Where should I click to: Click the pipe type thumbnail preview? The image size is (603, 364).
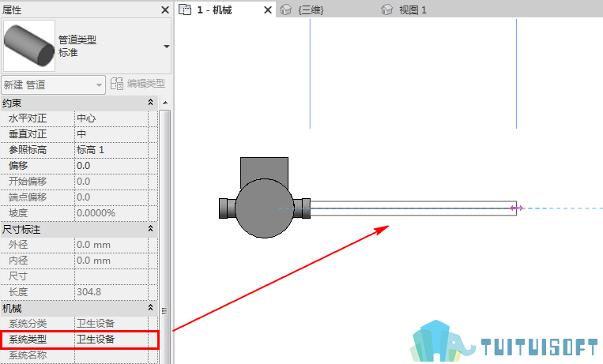coord(29,46)
